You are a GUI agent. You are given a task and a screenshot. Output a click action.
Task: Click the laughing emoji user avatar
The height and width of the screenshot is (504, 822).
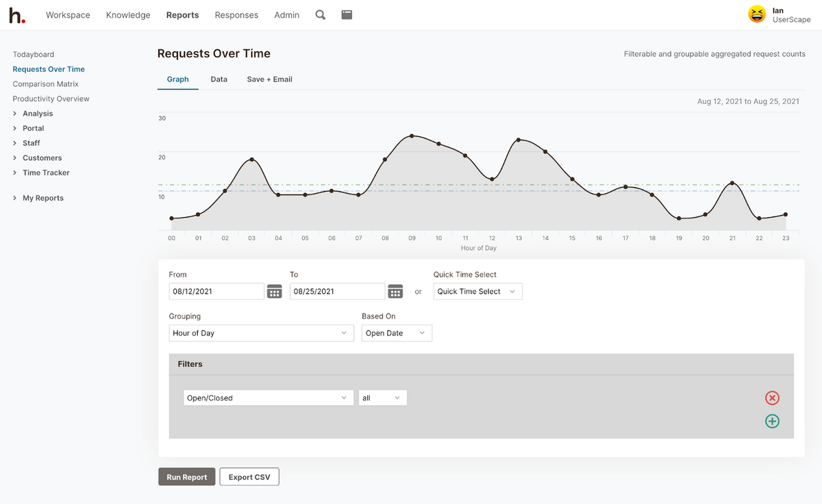tap(757, 14)
